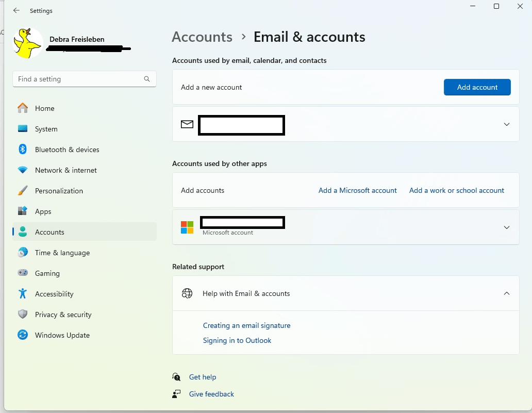Image resolution: width=532 pixels, height=413 pixels.
Task: Open Gaming settings label
Action: (x=47, y=273)
